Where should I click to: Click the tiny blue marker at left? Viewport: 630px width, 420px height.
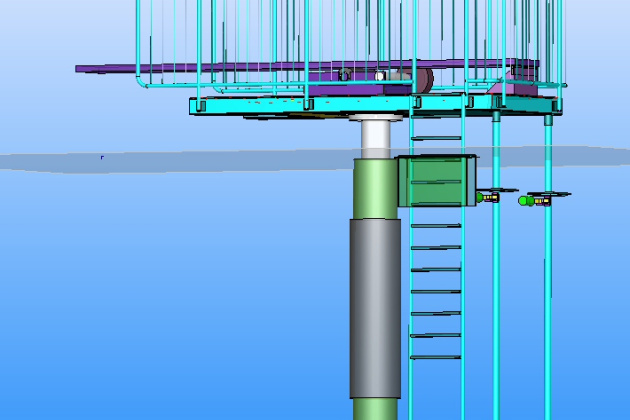pyautogui.click(x=102, y=157)
